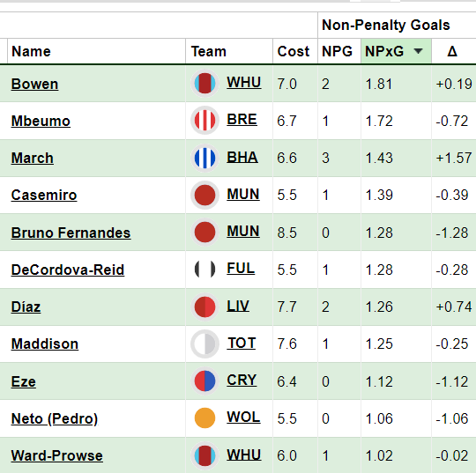The image size is (476, 473).
Task: Click West Ham badge icon beside Bowen
Action: point(205,83)
